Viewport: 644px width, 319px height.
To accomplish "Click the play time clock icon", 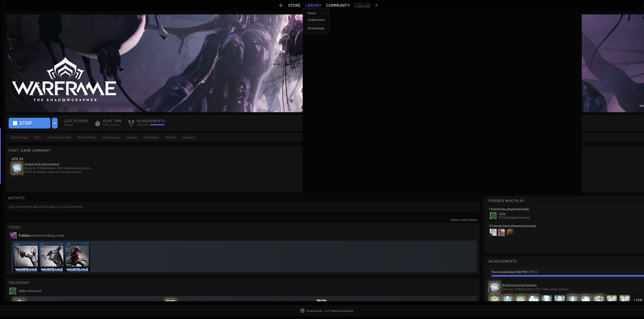I will pyautogui.click(x=97, y=123).
